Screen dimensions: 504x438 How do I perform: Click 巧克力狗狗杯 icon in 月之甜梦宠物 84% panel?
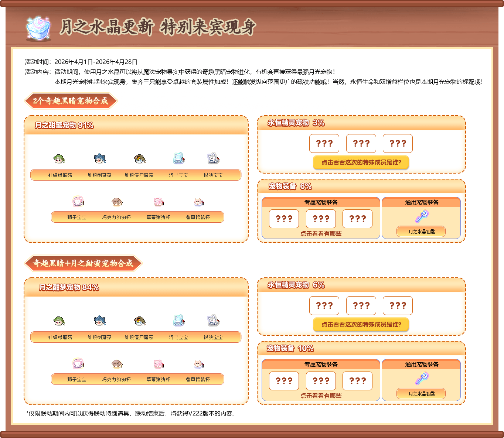(x=117, y=364)
